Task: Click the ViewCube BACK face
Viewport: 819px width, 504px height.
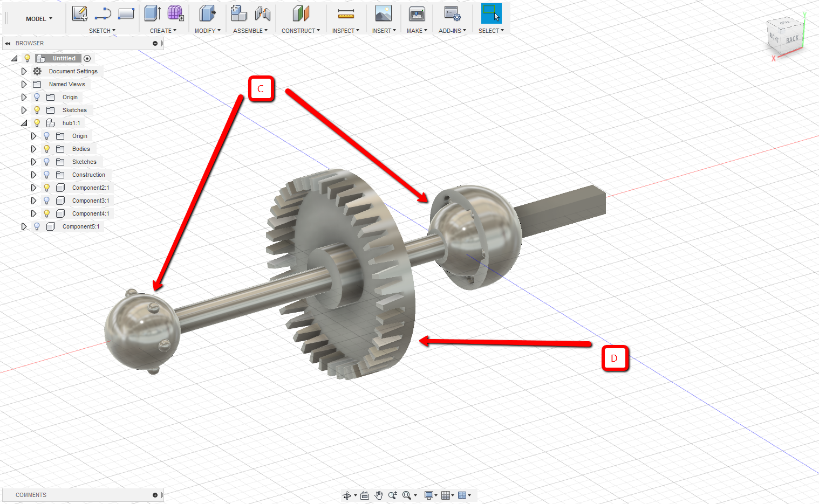Action: [x=792, y=40]
